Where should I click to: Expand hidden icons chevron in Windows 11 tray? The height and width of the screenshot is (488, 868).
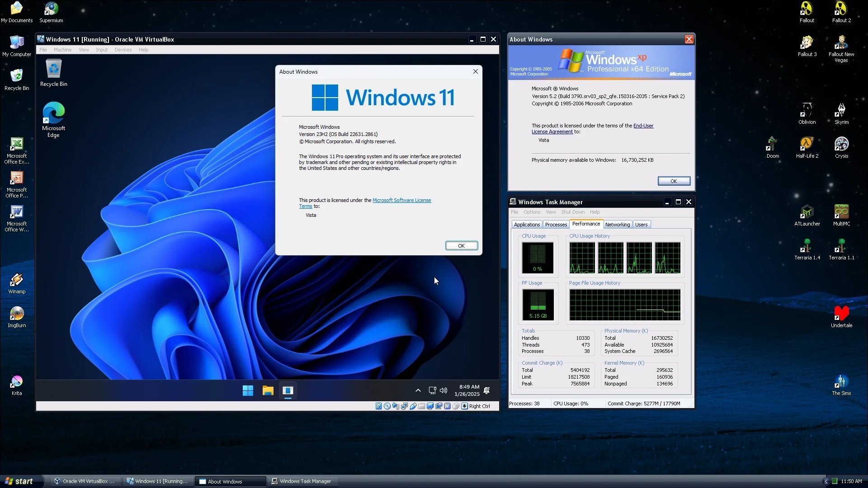418,390
